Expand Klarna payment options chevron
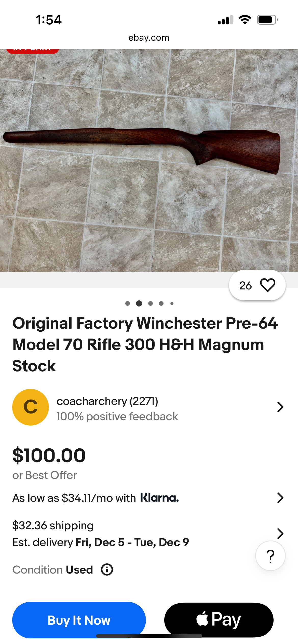This screenshot has height=644, width=298. pyautogui.click(x=280, y=498)
